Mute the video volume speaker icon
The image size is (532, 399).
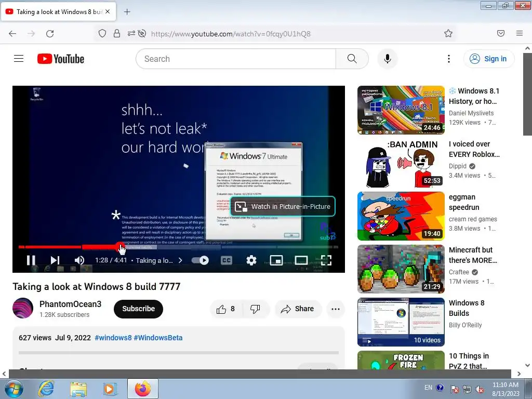(x=79, y=260)
